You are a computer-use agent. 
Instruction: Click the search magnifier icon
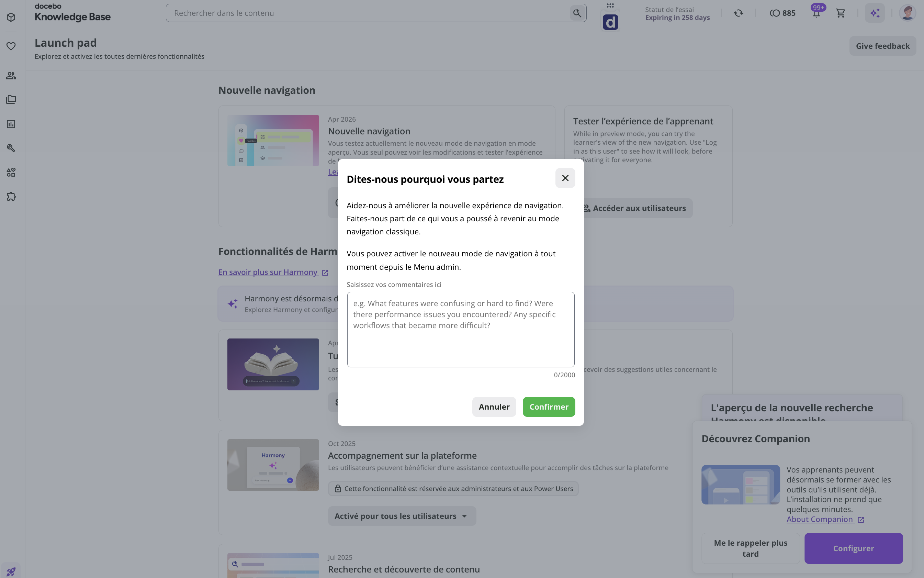click(577, 13)
